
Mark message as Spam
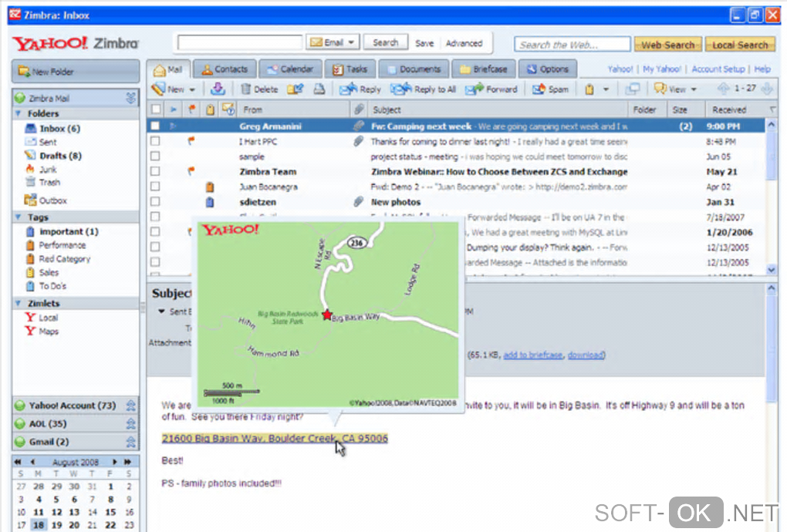[550, 89]
